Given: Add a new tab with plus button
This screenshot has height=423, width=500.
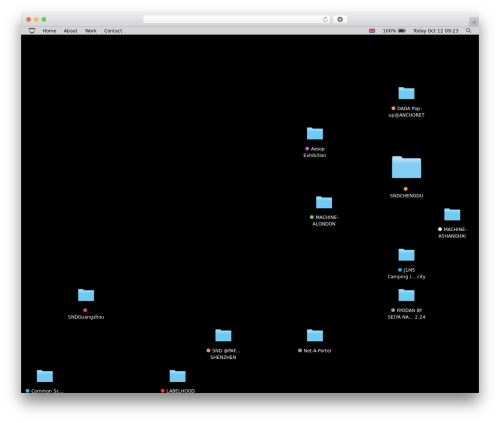Looking at the screenshot, I should (x=474, y=22).
